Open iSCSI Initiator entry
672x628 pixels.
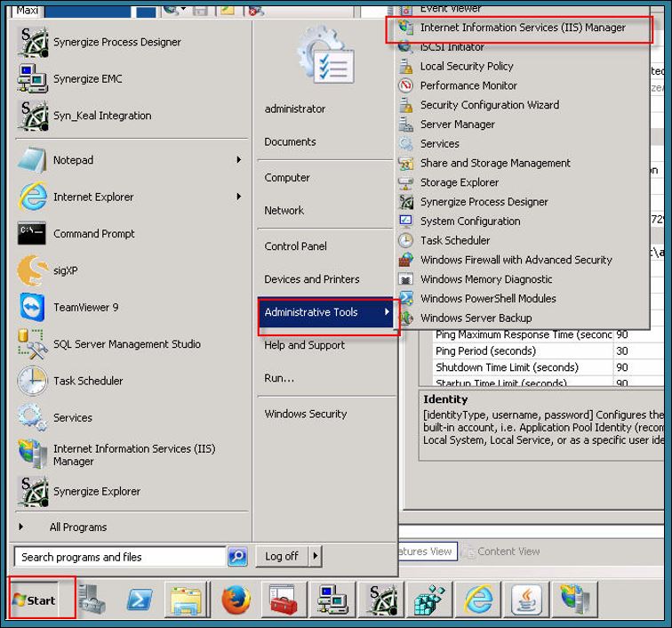point(522,47)
